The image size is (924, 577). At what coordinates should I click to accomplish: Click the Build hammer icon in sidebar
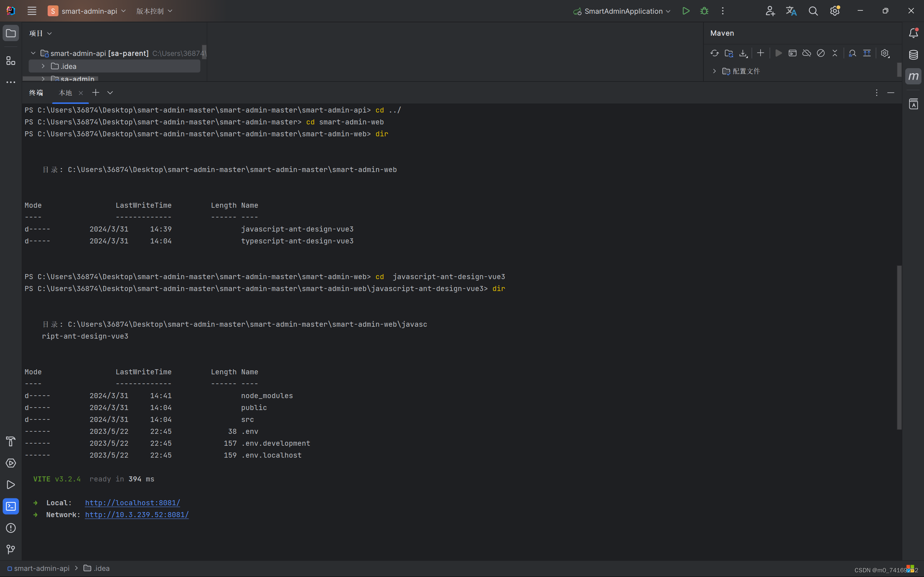[x=10, y=441]
